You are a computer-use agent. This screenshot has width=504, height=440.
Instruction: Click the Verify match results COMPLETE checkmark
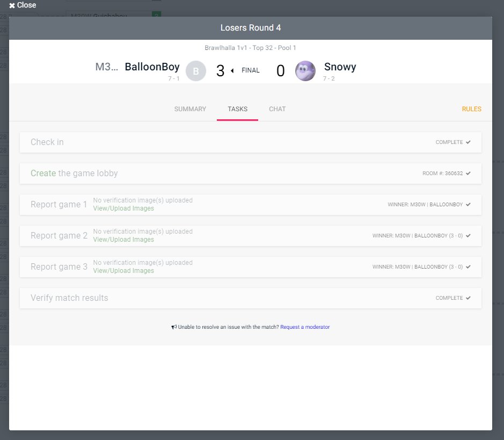point(468,298)
